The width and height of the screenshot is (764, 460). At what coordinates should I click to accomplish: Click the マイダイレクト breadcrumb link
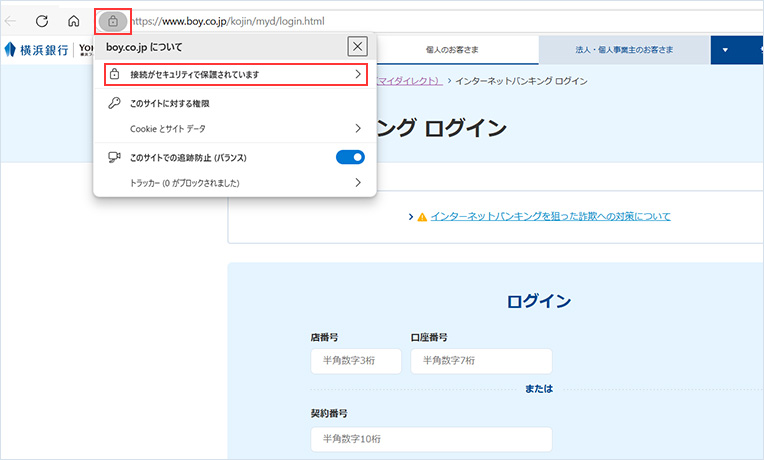(409, 79)
